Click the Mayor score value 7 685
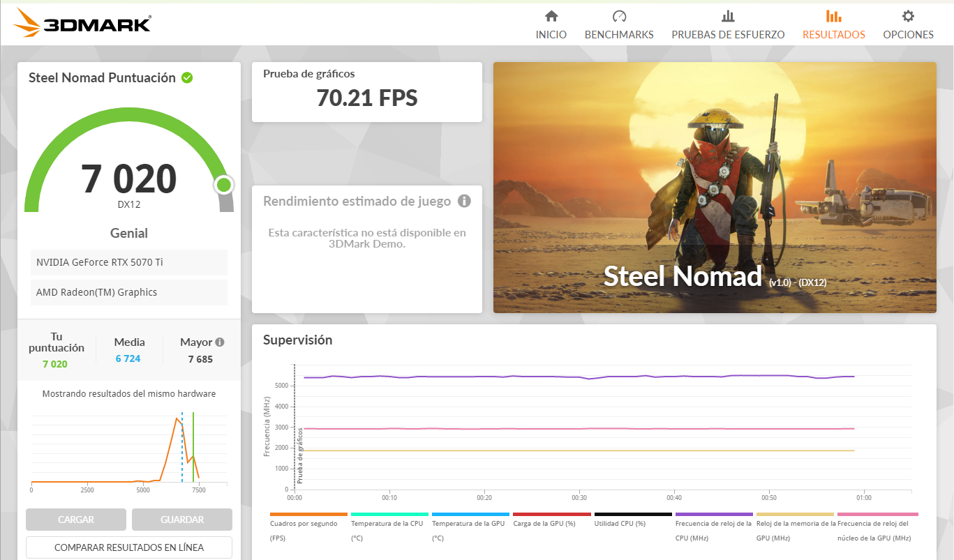The image size is (954, 560). click(x=200, y=359)
